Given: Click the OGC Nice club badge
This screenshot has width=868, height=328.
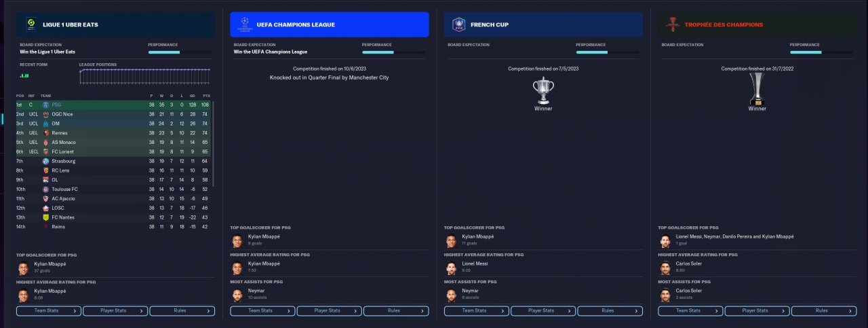Looking at the screenshot, I should coord(45,114).
